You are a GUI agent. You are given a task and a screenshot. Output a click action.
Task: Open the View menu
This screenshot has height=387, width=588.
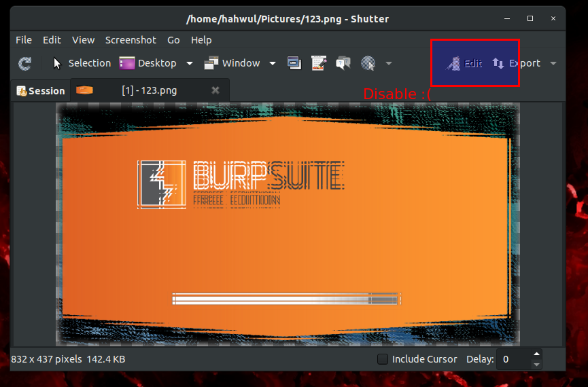pyautogui.click(x=83, y=40)
